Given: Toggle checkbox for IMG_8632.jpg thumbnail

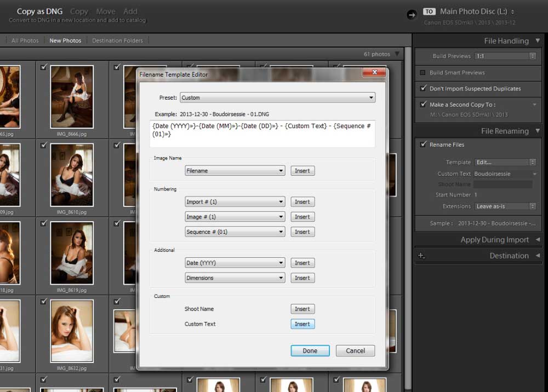Looking at the screenshot, I should [x=44, y=302].
